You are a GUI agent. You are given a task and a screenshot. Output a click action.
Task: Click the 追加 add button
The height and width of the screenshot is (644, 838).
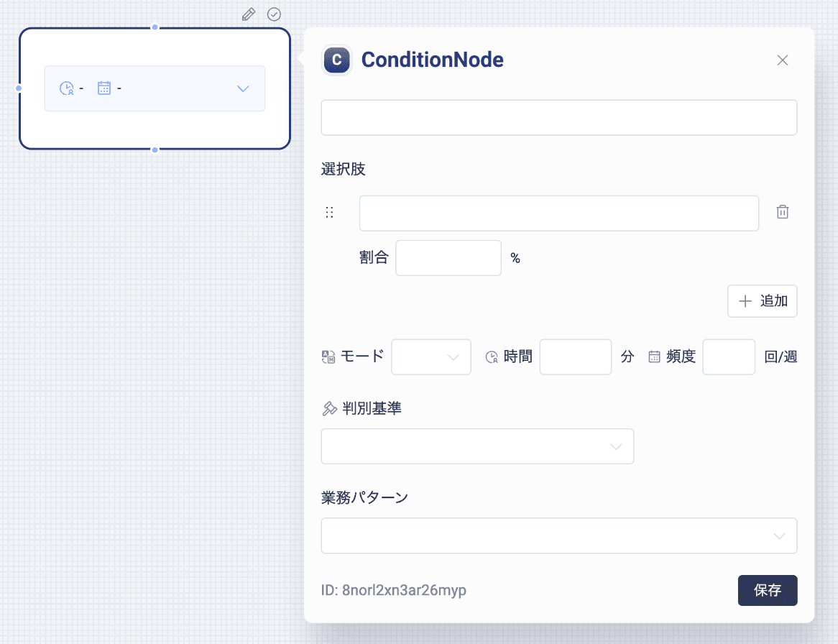click(762, 301)
